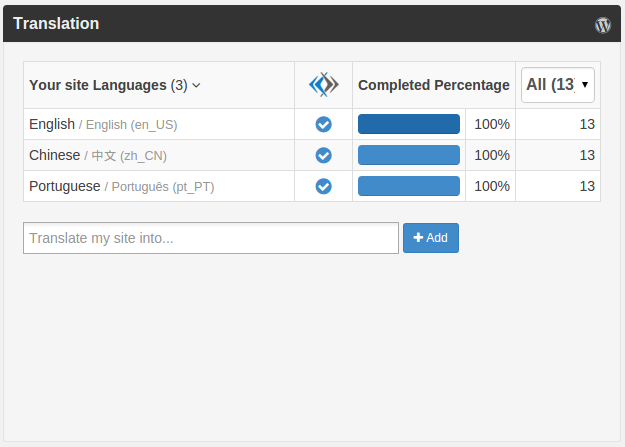Click the Translation panel title
The image size is (625, 447).
click(x=56, y=24)
